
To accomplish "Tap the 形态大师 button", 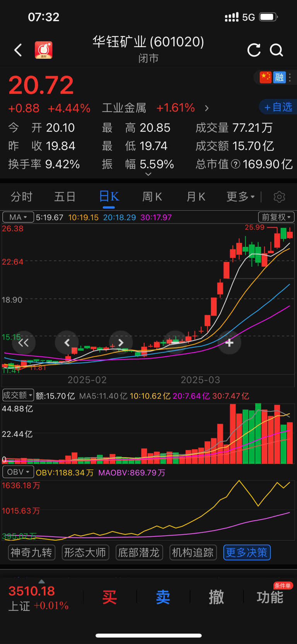I will [x=85, y=553].
